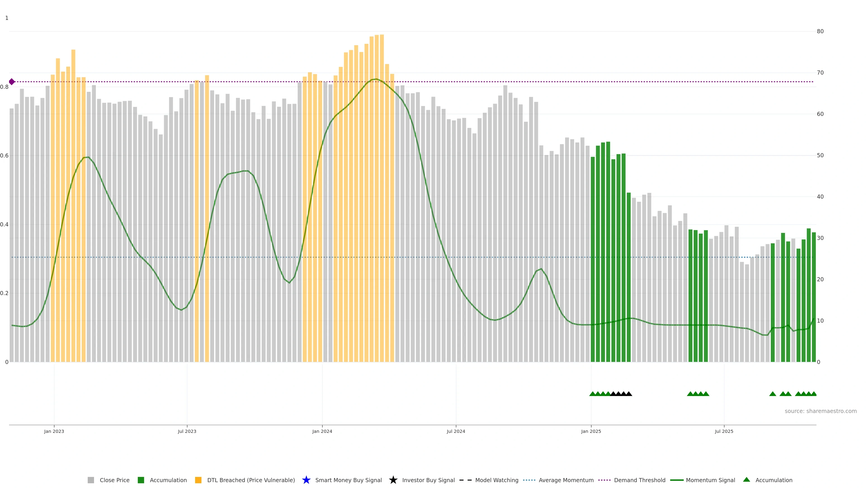Toggle DTL Breached (Price Vulnerable) series

click(x=251, y=480)
